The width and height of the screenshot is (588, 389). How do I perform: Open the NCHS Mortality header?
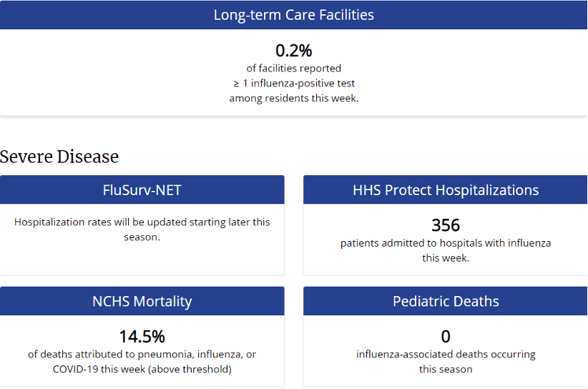(x=142, y=301)
